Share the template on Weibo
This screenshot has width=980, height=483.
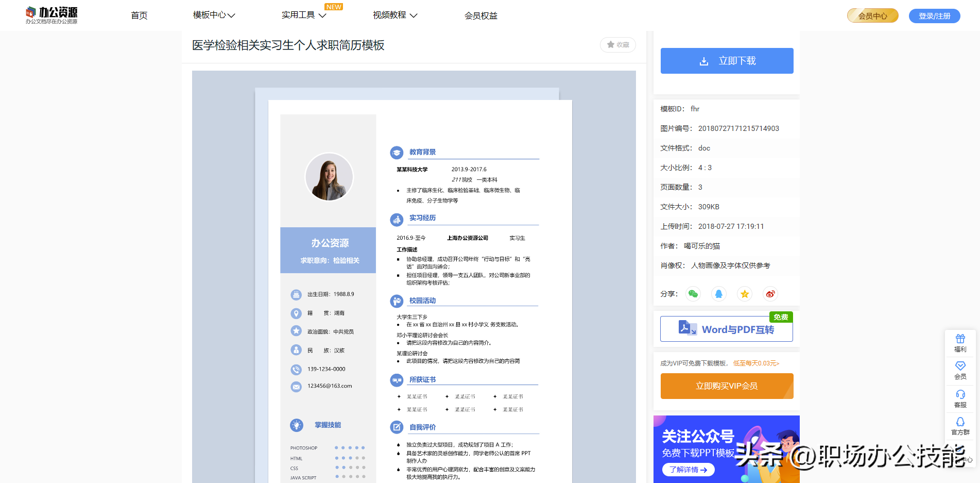770,294
